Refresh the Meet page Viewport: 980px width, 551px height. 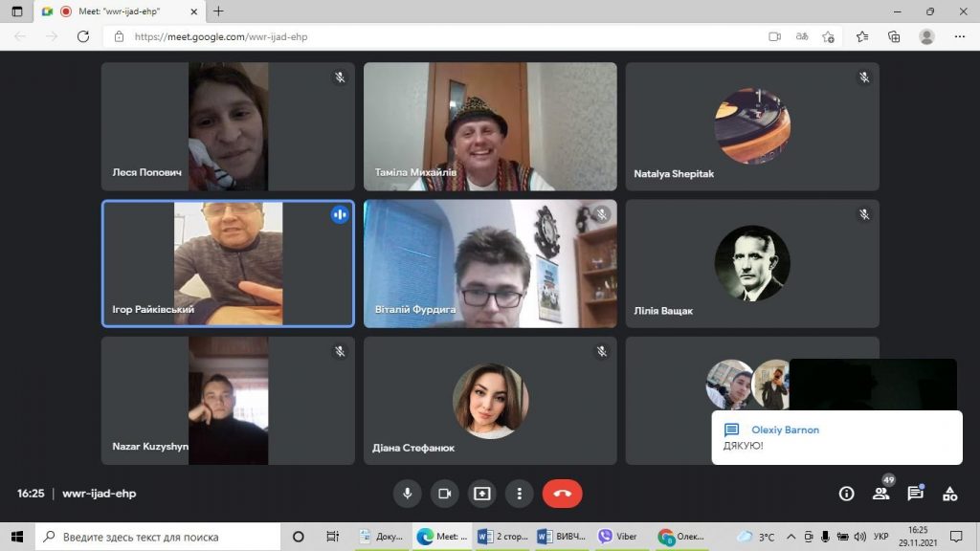(83, 36)
